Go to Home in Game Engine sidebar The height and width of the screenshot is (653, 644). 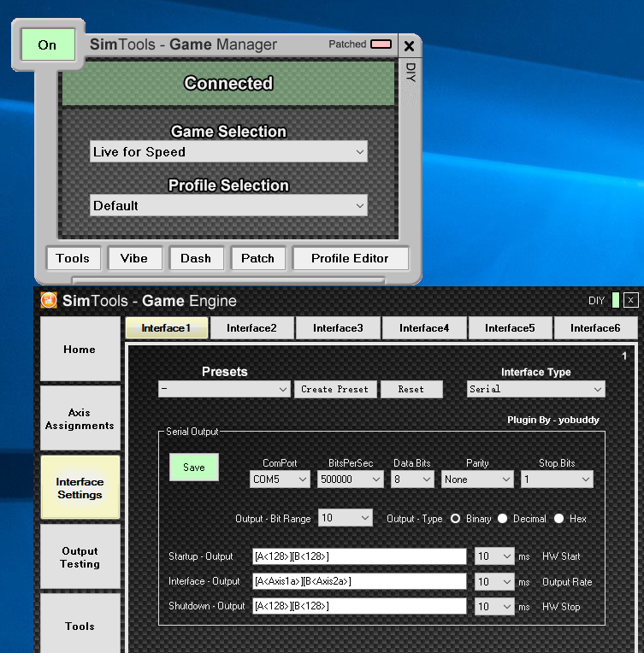80,349
